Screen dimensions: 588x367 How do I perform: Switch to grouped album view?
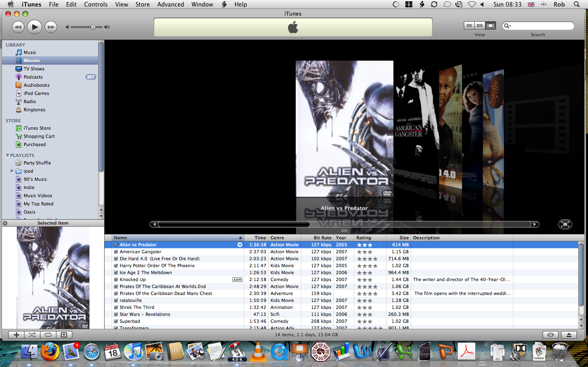(480, 25)
